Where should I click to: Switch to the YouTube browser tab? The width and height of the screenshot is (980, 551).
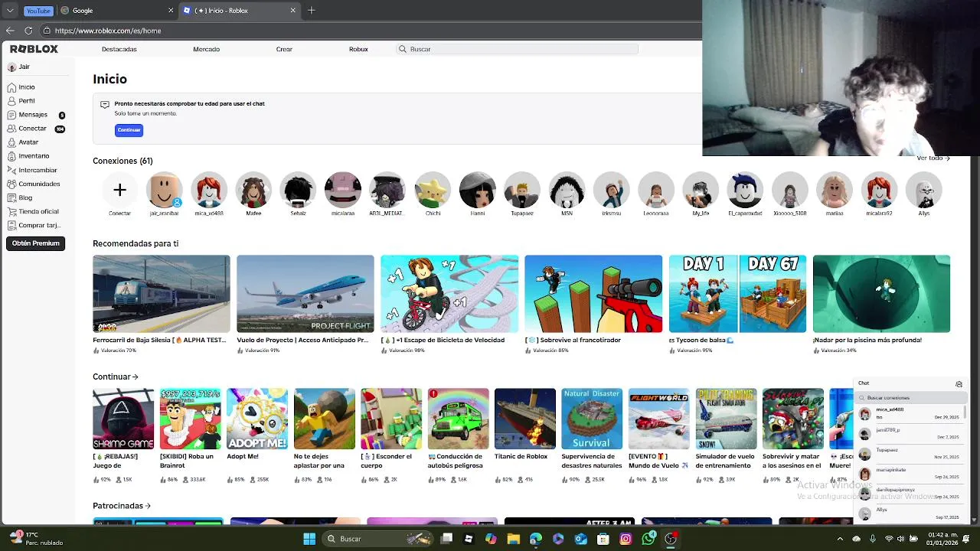(38, 11)
